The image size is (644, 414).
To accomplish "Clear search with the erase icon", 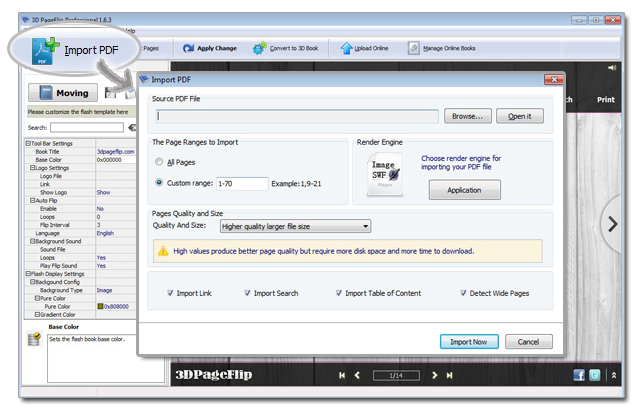I will (132, 128).
